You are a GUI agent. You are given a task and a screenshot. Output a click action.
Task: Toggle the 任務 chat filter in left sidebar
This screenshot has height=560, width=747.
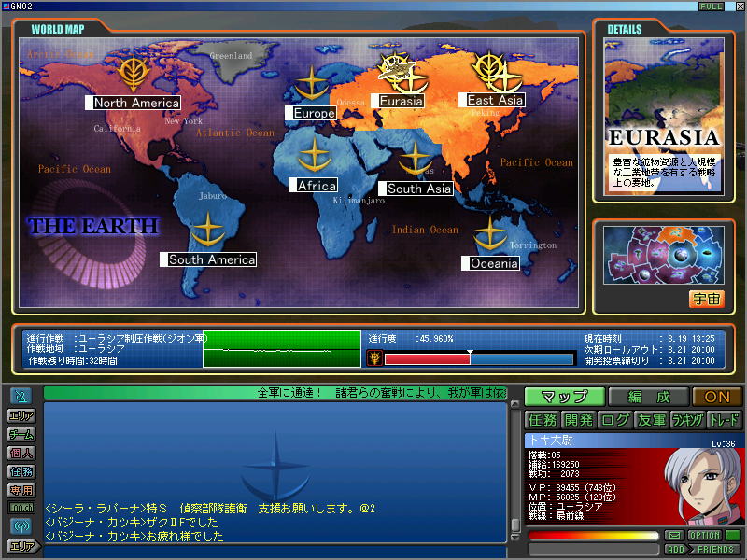(21, 471)
